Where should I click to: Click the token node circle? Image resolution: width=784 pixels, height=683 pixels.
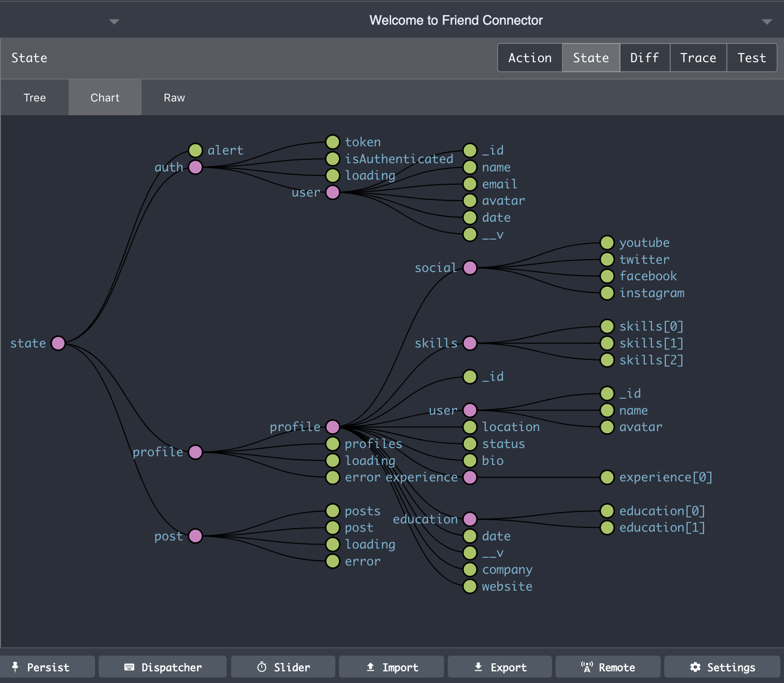pyautogui.click(x=333, y=142)
